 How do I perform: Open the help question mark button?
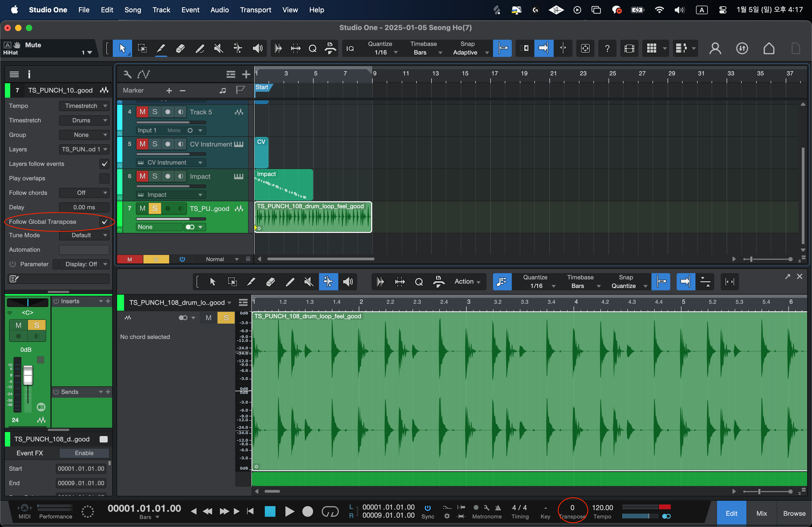click(607, 48)
